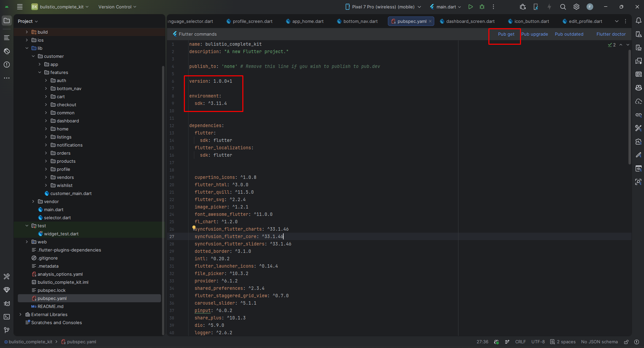Switch to app_home.dart tab
Screen dimensions: 644x348
[x=305, y=21]
